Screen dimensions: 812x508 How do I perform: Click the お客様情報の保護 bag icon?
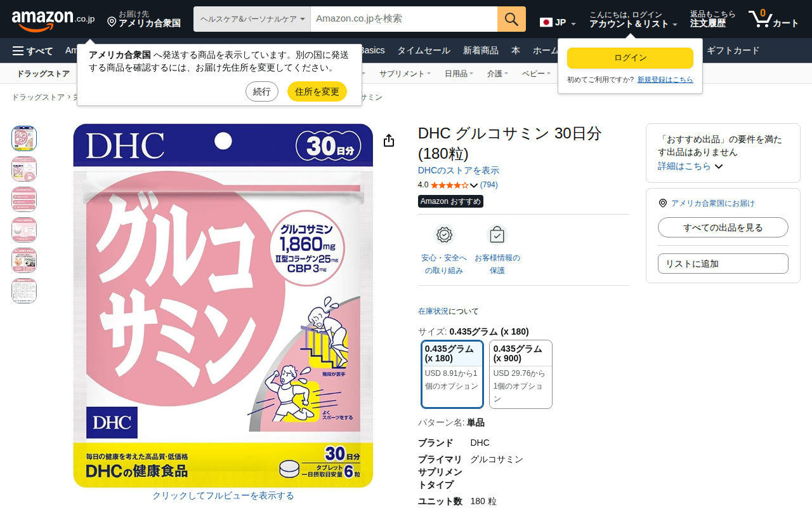coord(497,235)
